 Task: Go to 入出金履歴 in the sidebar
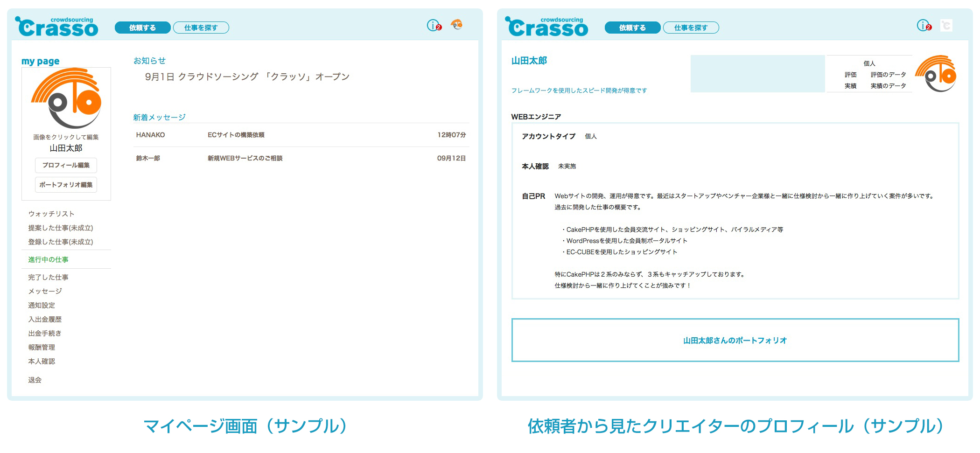click(45, 319)
